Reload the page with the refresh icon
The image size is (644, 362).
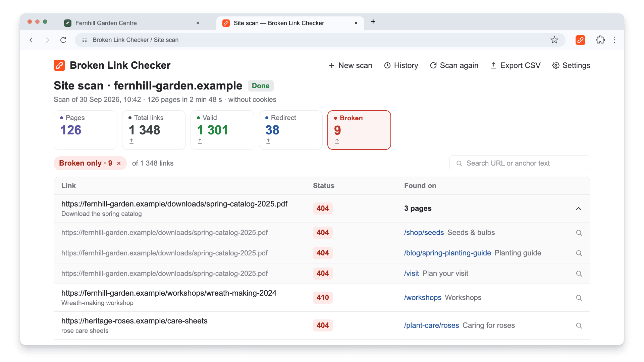coord(63,40)
